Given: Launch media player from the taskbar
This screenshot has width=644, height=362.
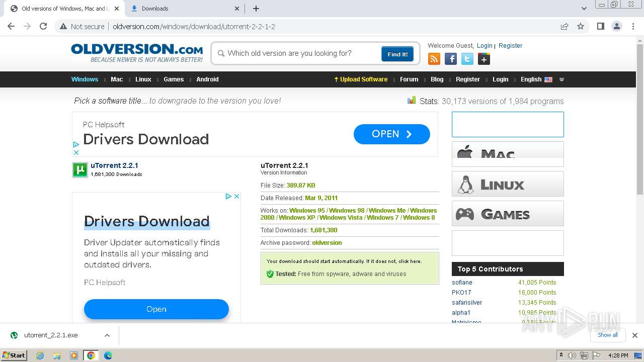Looking at the screenshot, I should 74,355.
